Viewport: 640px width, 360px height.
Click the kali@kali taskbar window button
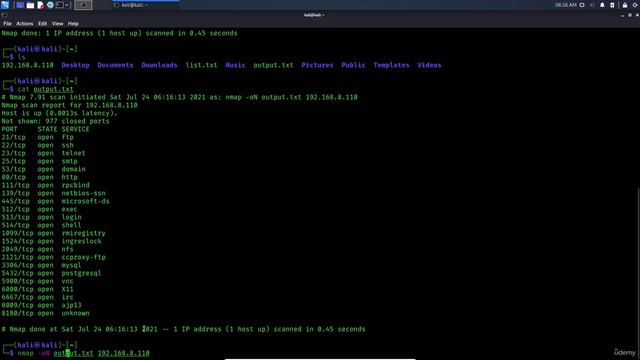tap(145, 5)
